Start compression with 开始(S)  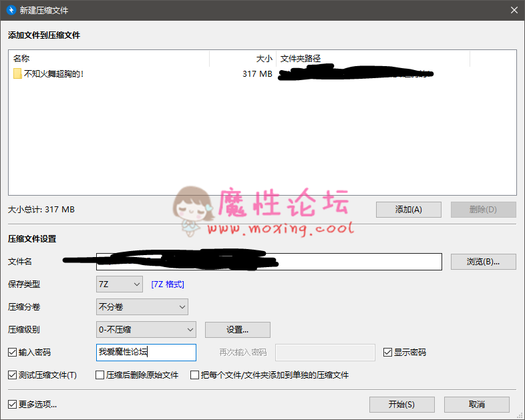coord(402,405)
